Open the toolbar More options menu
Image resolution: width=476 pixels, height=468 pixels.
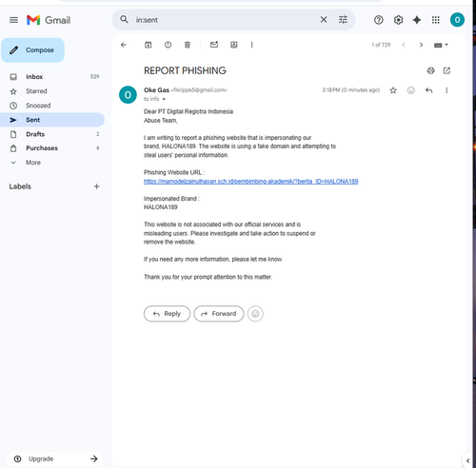point(251,45)
